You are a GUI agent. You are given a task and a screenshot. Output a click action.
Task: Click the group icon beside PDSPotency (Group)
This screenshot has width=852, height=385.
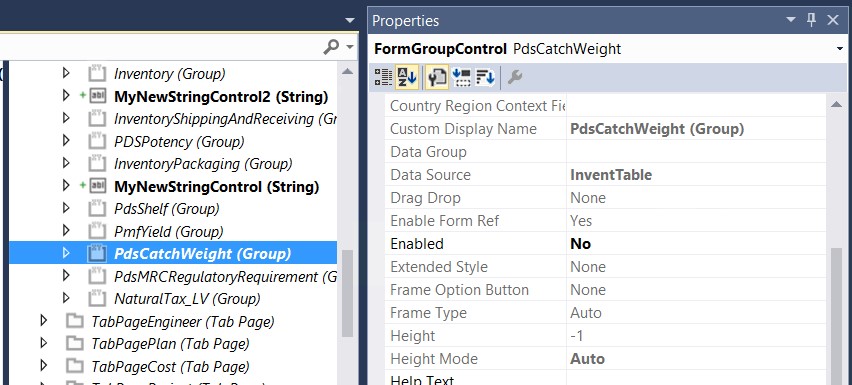coord(97,141)
